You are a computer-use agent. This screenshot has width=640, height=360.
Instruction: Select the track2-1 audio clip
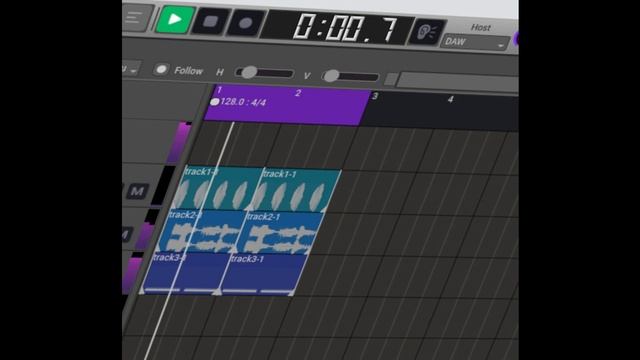(279, 233)
